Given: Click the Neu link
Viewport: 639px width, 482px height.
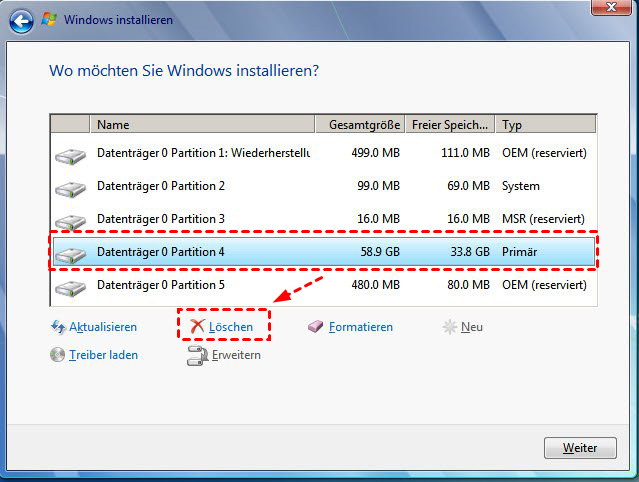Looking at the screenshot, I should [x=472, y=327].
